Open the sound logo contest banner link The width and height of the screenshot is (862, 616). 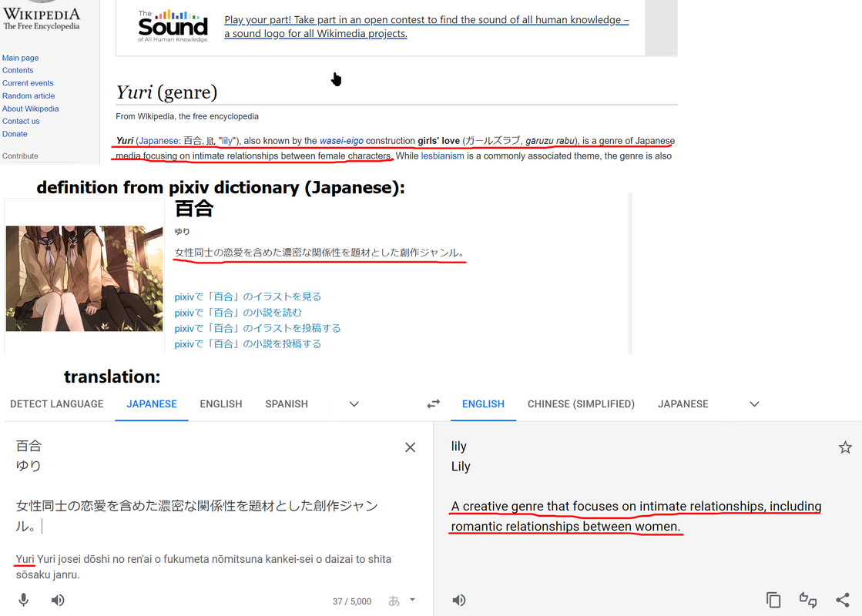point(427,26)
